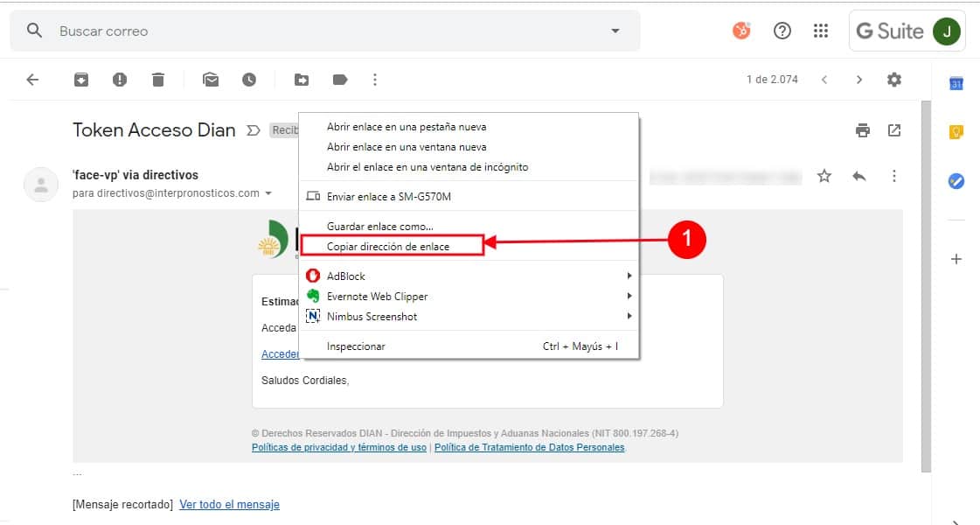
Task: Open Google apps grid launcher
Action: (x=820, y=31)
